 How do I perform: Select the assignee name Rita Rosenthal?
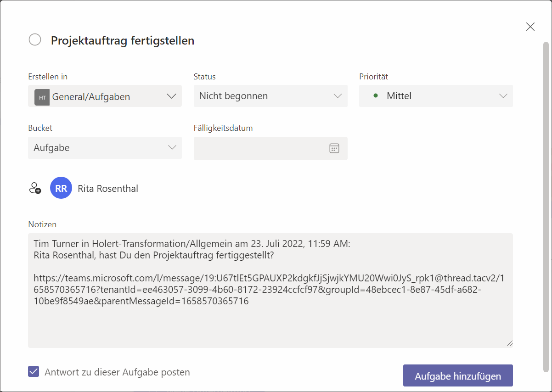pyautogui.click(x=108, y=189)
